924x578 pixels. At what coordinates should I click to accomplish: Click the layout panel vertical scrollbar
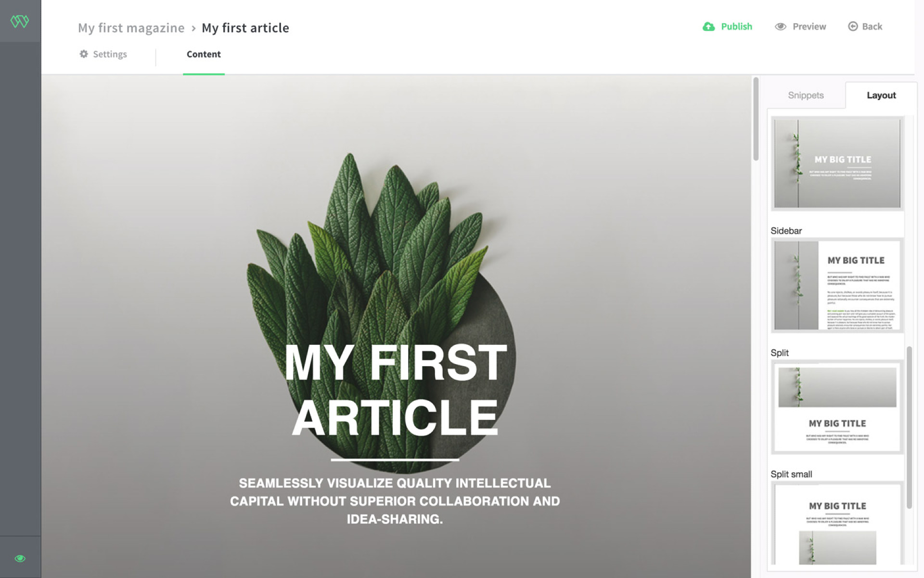(x=909, y=427)
